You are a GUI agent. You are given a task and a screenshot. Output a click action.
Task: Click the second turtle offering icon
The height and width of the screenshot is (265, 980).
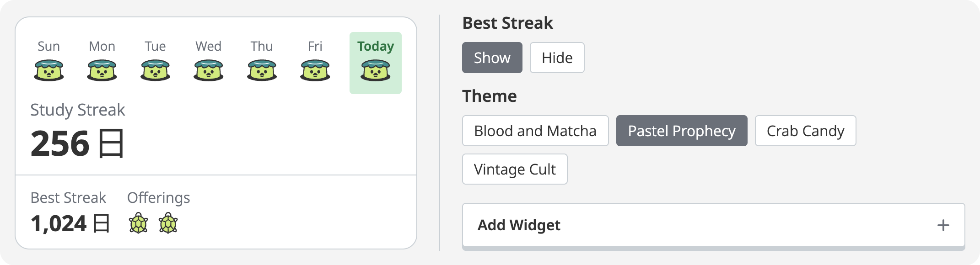(x=168, y=223)
